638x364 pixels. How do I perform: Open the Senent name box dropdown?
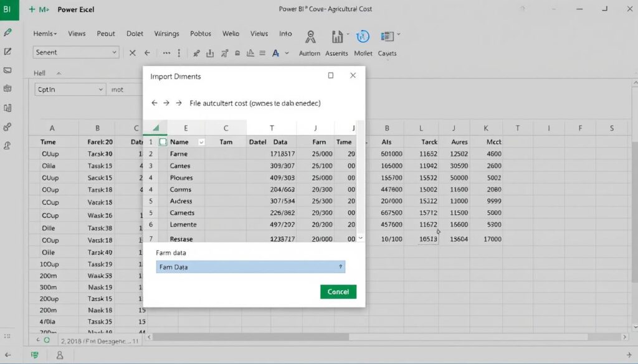point(115,52)
